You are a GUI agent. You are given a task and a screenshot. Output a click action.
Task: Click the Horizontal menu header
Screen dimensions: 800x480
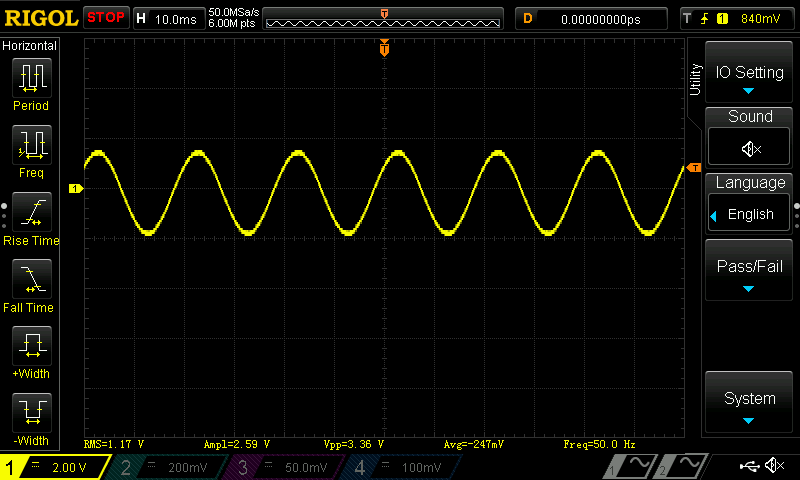coord(30,46)
